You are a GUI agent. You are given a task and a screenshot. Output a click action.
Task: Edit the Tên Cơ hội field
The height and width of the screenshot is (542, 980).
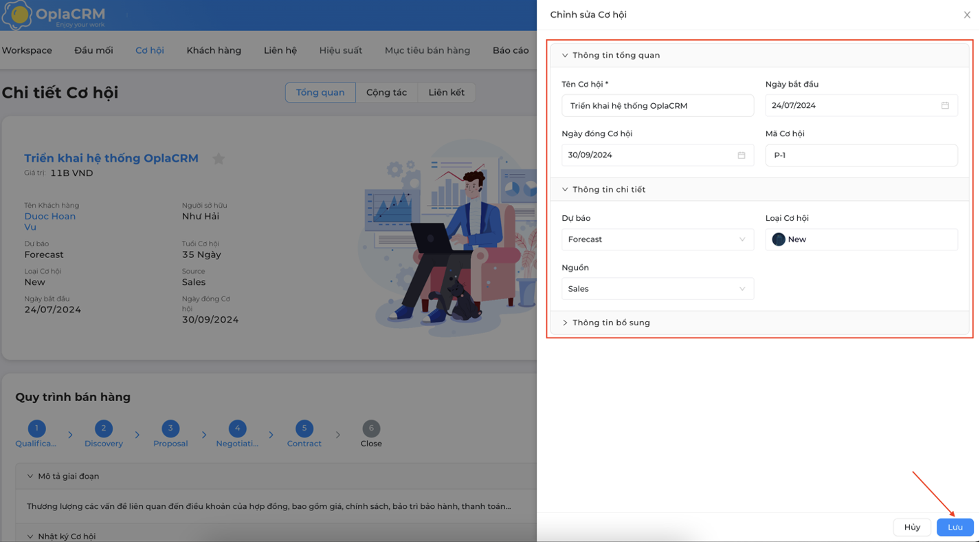pyautogui.click(x=658, y=105)
